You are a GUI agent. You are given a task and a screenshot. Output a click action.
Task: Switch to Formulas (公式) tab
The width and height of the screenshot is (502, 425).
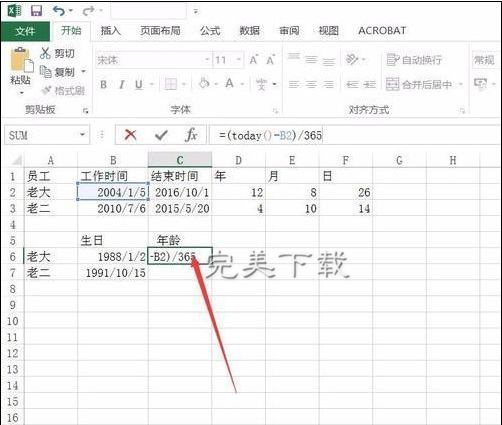[x=210, y=31]
